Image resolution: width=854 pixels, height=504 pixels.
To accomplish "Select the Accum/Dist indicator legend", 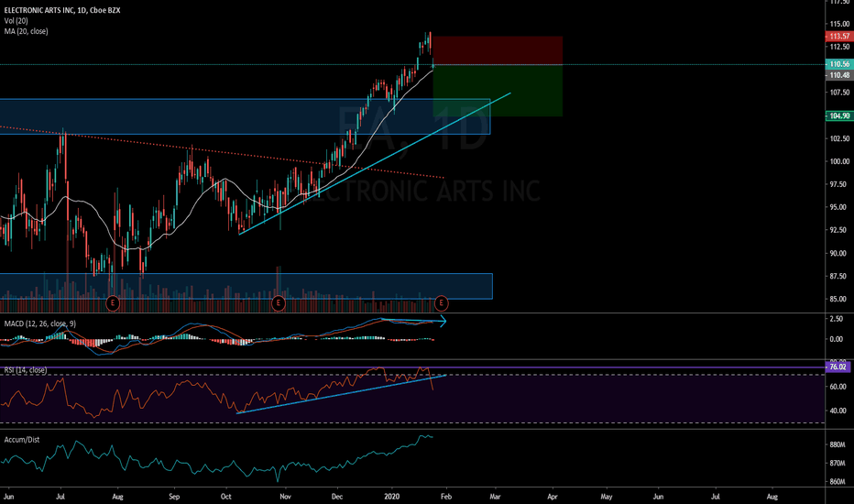I will (22, 440).
